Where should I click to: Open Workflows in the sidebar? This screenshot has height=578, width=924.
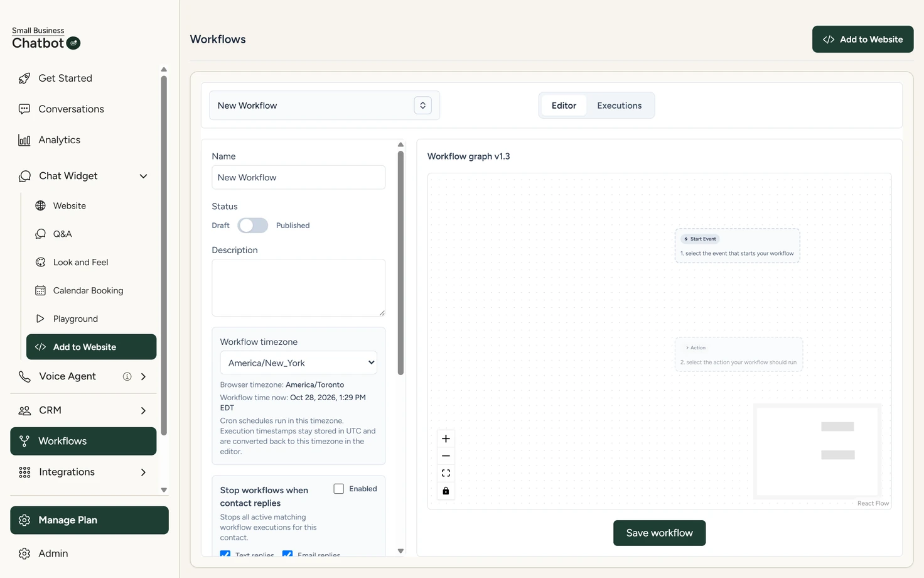click(x=83, y=441)
